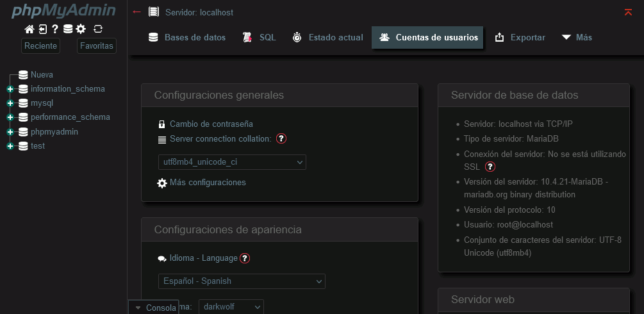
Task: Select information_schema database name
Action: coord(68,89)
